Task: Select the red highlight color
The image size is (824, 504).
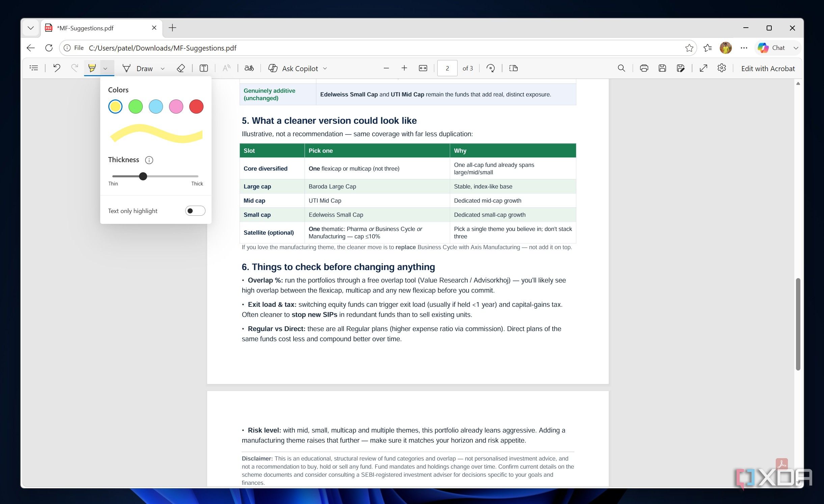Action: tap(196, 107)
